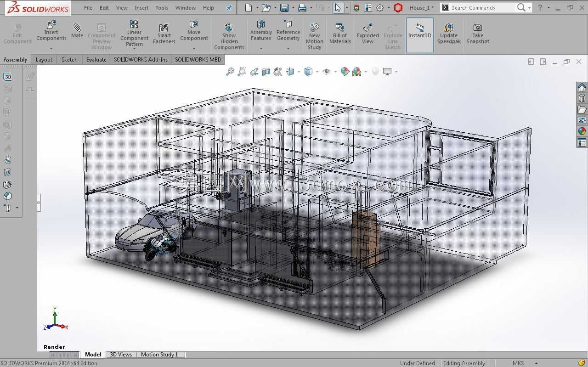
Task: Expand Insert Components dropdown arrow
Action: tap(51, 48)
